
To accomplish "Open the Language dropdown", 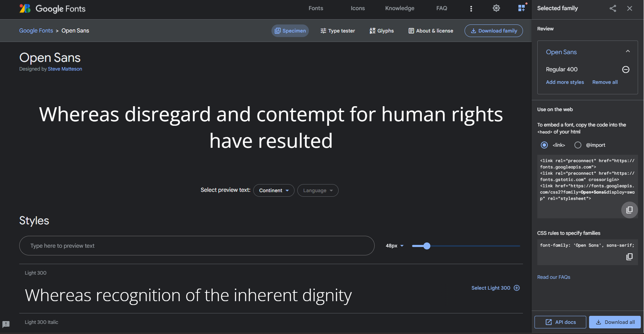I will tap(318, 190).
